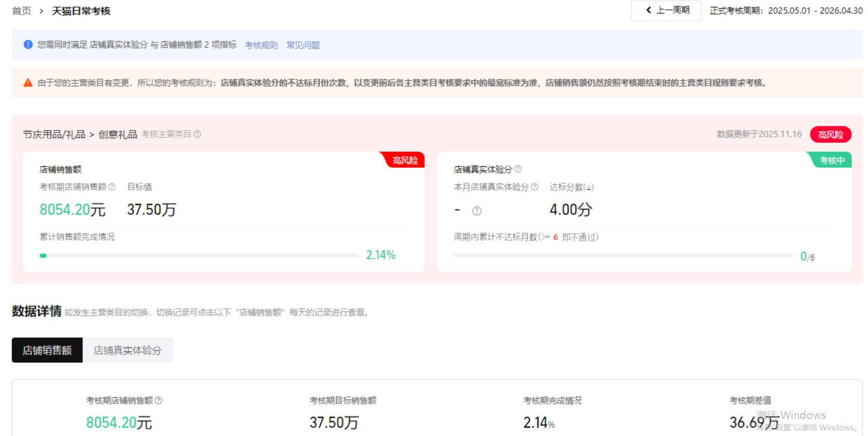Click the orange warning triangle icon
The height and width of the screenshot is (436, 868).
(28, 83)
